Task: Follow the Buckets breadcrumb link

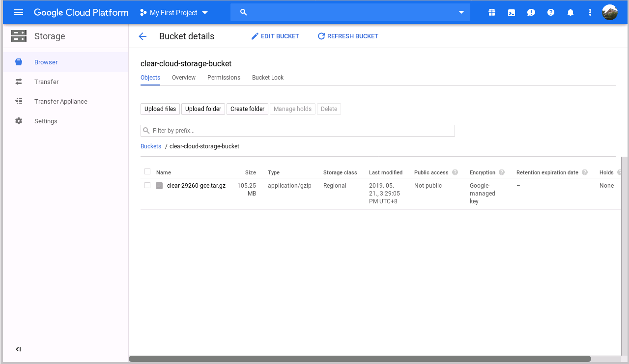Action: [x=151, y=146]
